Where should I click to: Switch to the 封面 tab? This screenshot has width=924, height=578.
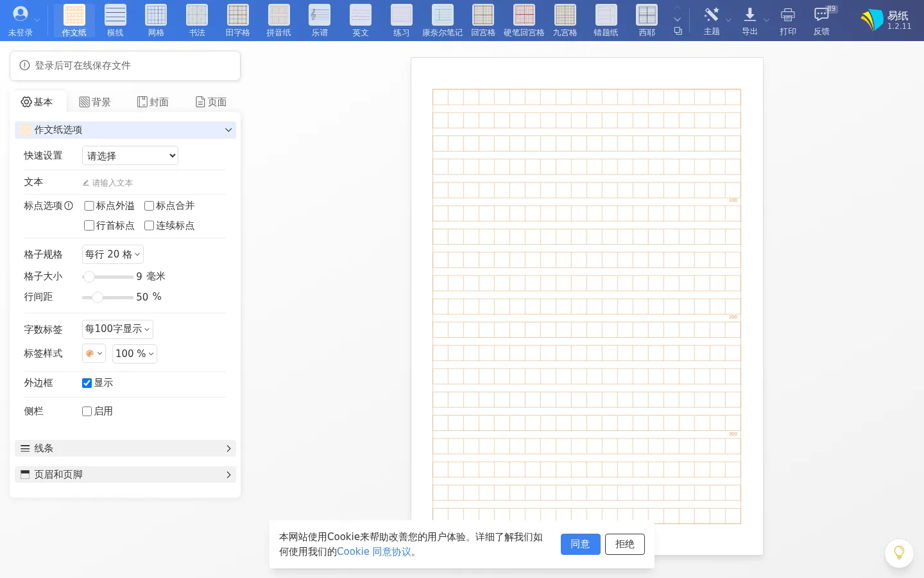tap(153, 102)
